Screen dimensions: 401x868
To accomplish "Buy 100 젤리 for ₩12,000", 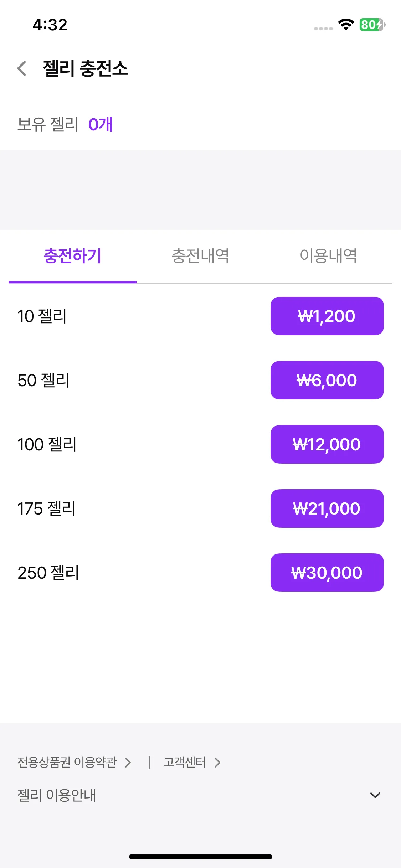I will coord(327,444).
